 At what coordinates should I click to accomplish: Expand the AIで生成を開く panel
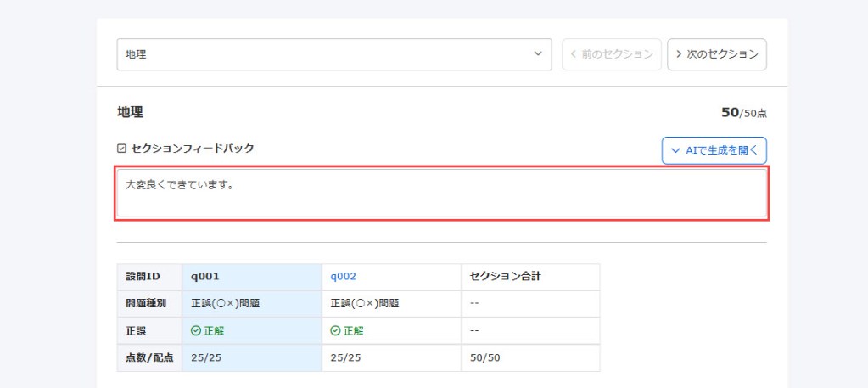714,151
